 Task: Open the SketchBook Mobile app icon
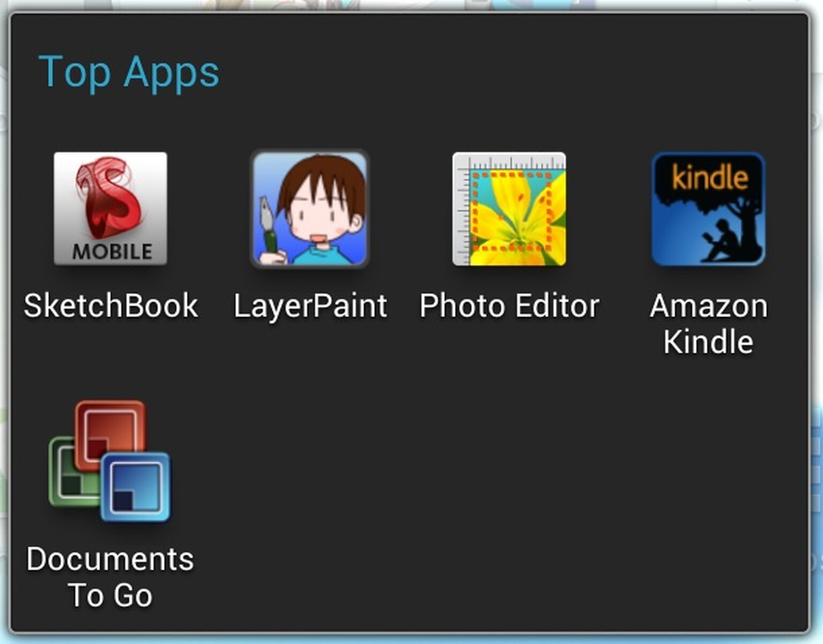(x=110, y=208)
